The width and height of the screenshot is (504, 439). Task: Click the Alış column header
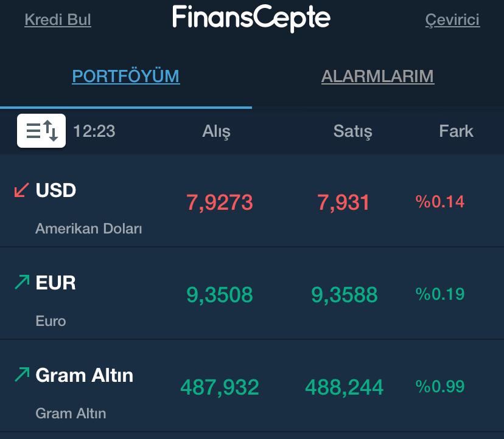(216, 131)
